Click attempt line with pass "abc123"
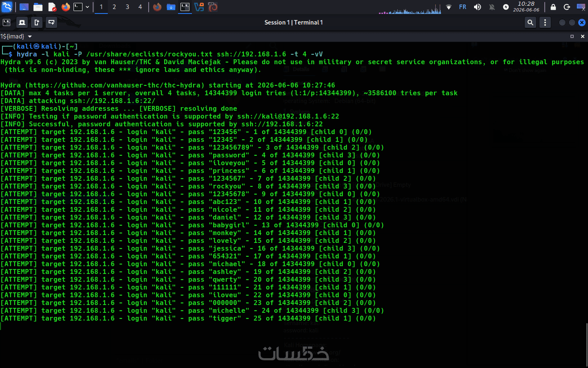The height and width of the screenshot is (368, 588). (188, 202)
